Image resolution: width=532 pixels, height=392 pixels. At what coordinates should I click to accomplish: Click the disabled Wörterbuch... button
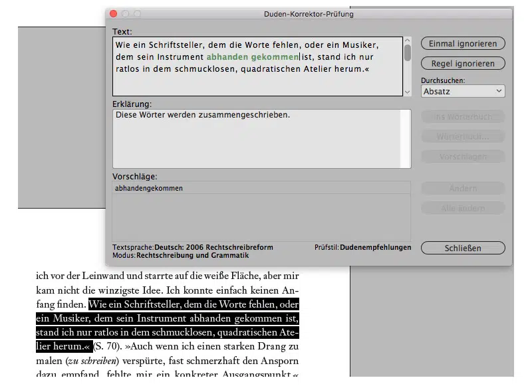(463, 136)
